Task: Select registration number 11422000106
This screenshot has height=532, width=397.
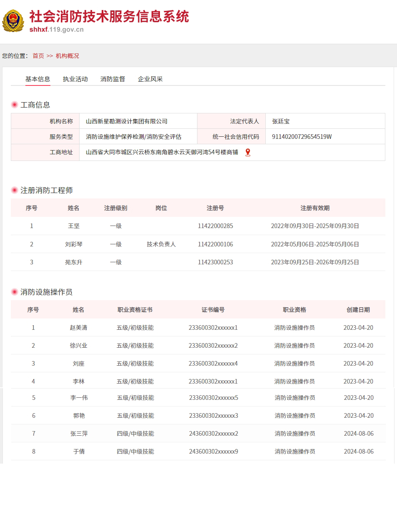Action: [215, 244]
